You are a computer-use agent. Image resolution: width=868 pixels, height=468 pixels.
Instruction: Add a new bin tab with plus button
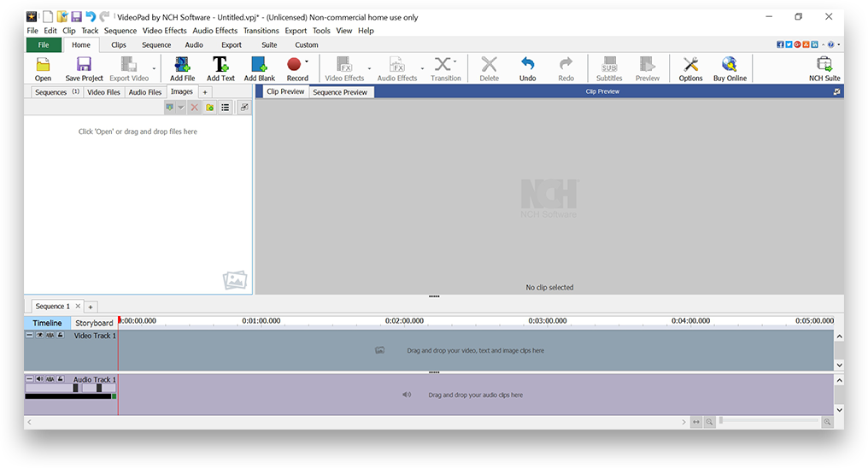click(x=205, y=92)
